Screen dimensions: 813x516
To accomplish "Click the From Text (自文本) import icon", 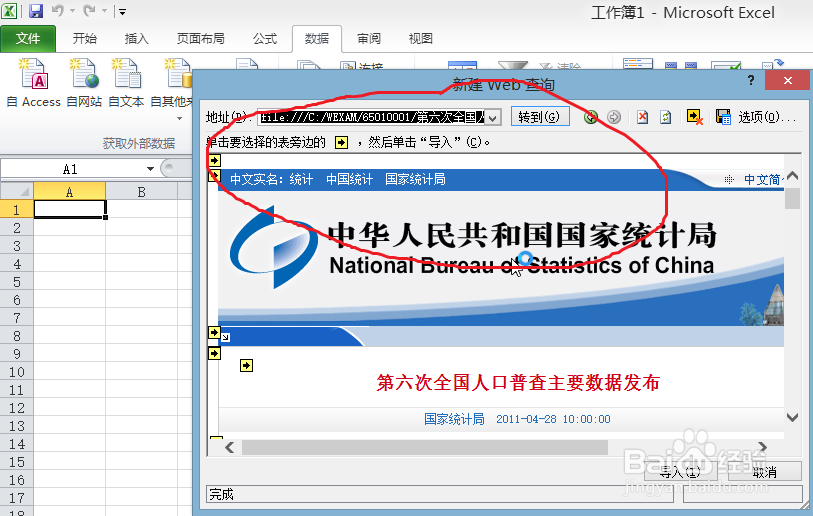I will [x=126, y=83].
